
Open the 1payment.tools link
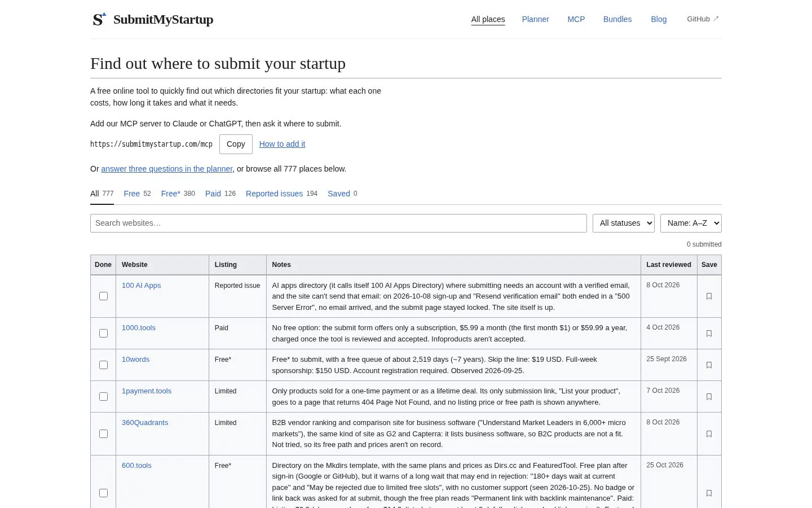point(147,391)
